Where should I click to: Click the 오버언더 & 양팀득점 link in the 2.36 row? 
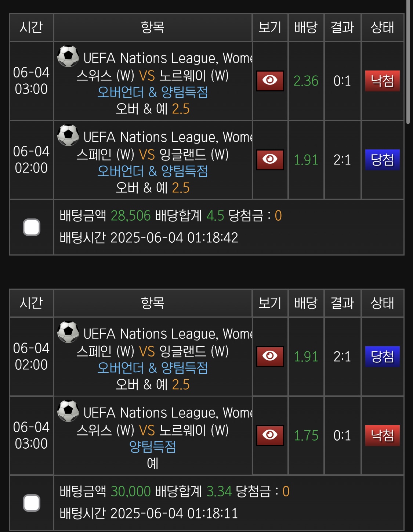(153, 92)
